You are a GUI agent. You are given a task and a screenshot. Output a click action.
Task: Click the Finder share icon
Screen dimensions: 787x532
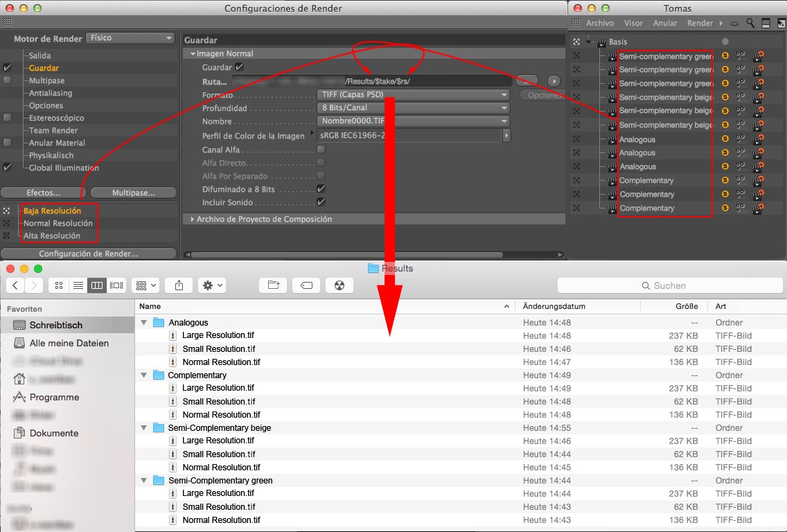coord(179,285)
